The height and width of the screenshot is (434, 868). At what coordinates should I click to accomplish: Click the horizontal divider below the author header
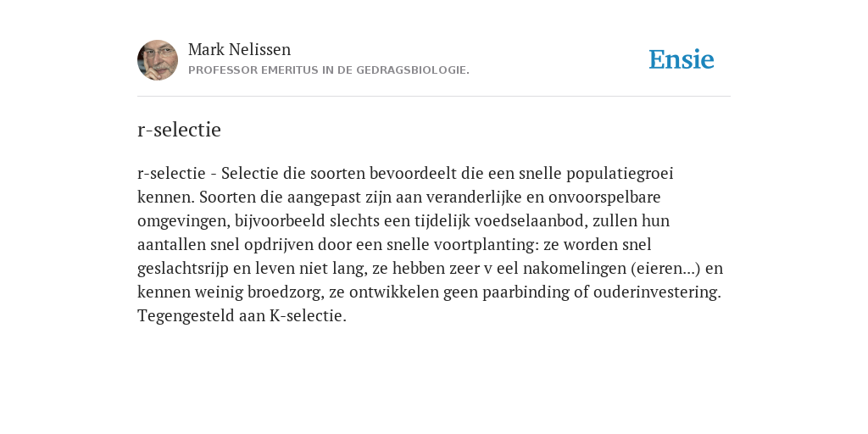pos(434,97)
